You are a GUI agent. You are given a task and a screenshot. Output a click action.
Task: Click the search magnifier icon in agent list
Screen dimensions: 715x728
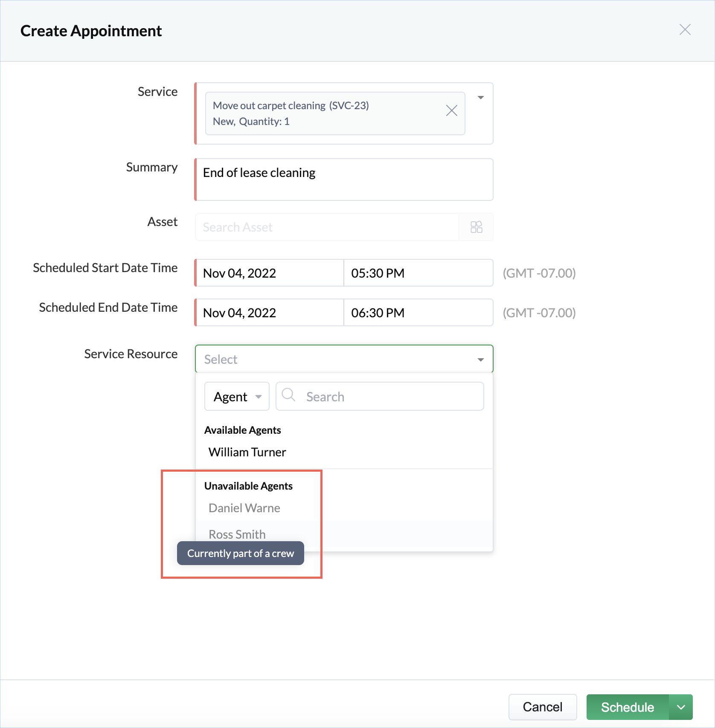[x=289, y=394]
